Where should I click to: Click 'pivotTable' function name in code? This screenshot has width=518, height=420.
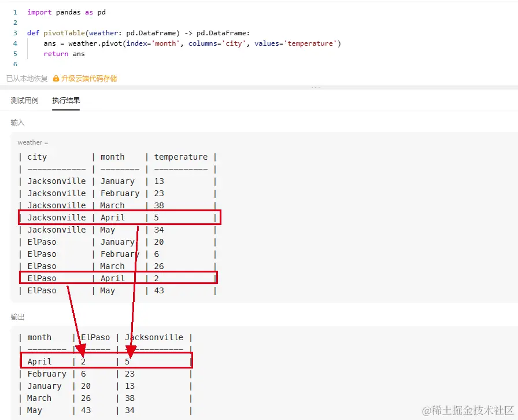pyautogui.click(x=64, y=33)
